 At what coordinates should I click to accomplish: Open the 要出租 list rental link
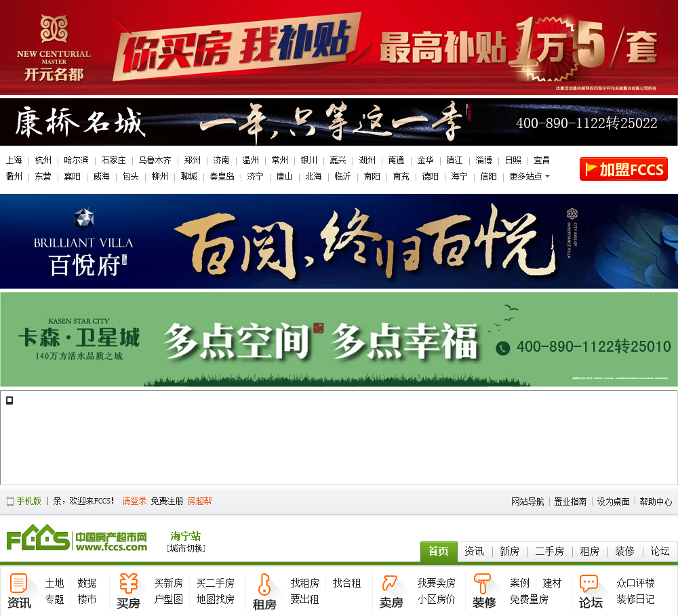305,600
